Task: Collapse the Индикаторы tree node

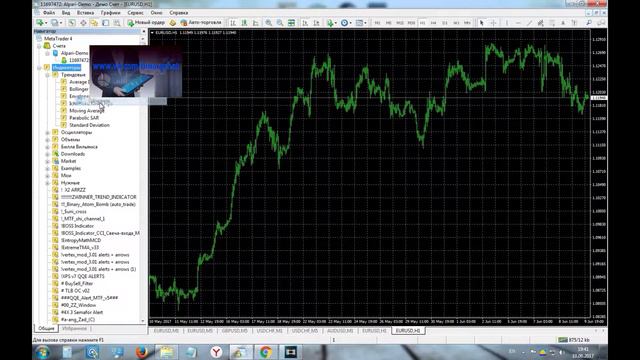Action: pos(40,68)
